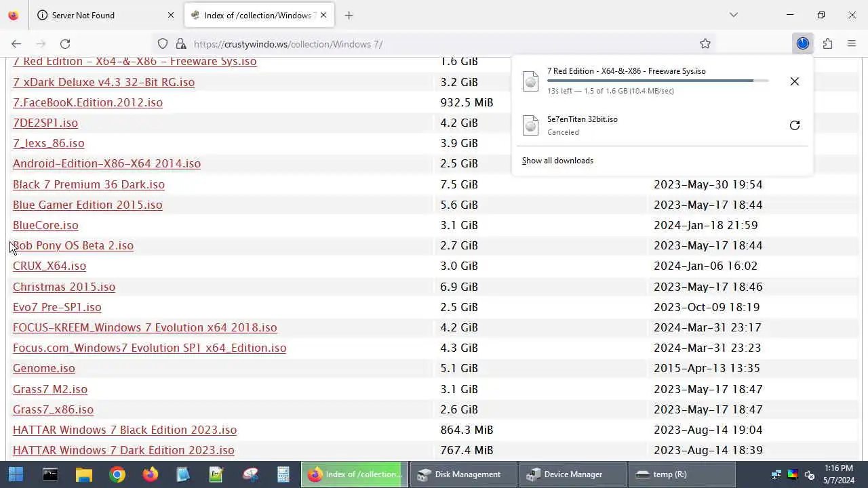Close the Server Not Found tab
Image resolution: width=868 pixels, height=488 pixels.
[x=171, y=15]
